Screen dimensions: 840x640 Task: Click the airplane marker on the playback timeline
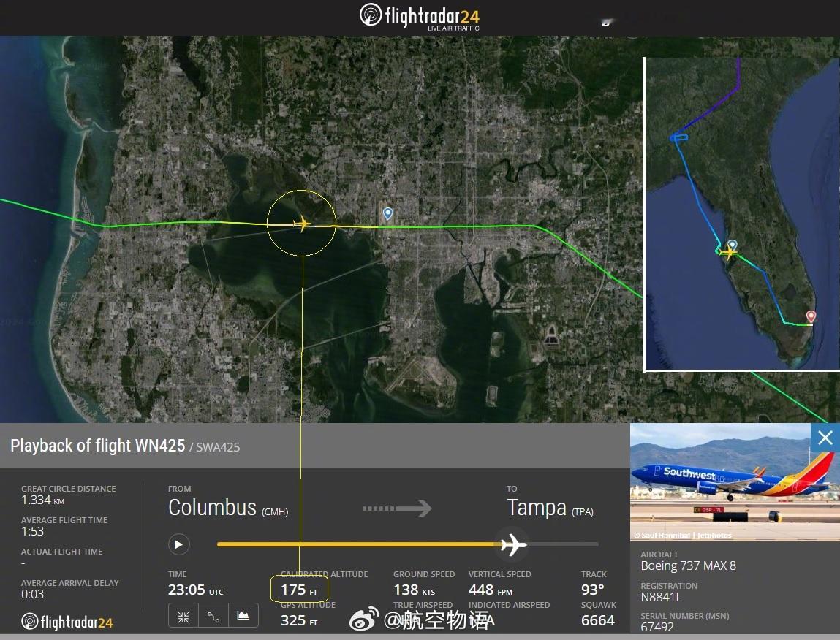[513, 544]
